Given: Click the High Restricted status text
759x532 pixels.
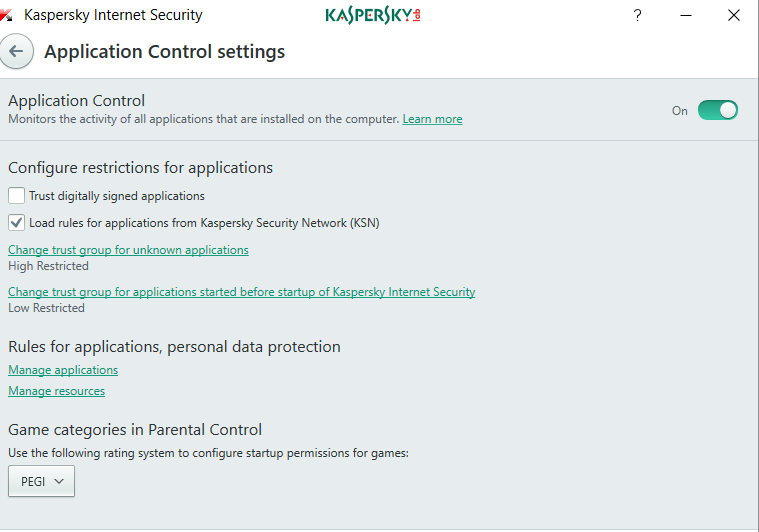Looking at the screenshot, I should [48, 266].
